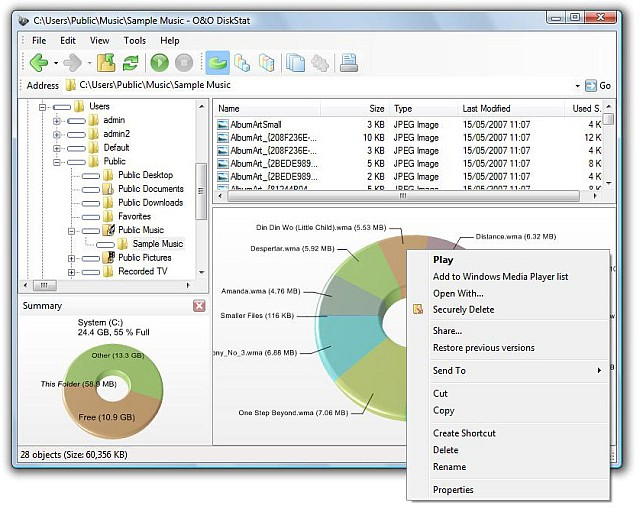Image resolution: width=640 pixels, height=509 pixels.
Task: Click the Go button label
Action: tap(605, 86)
